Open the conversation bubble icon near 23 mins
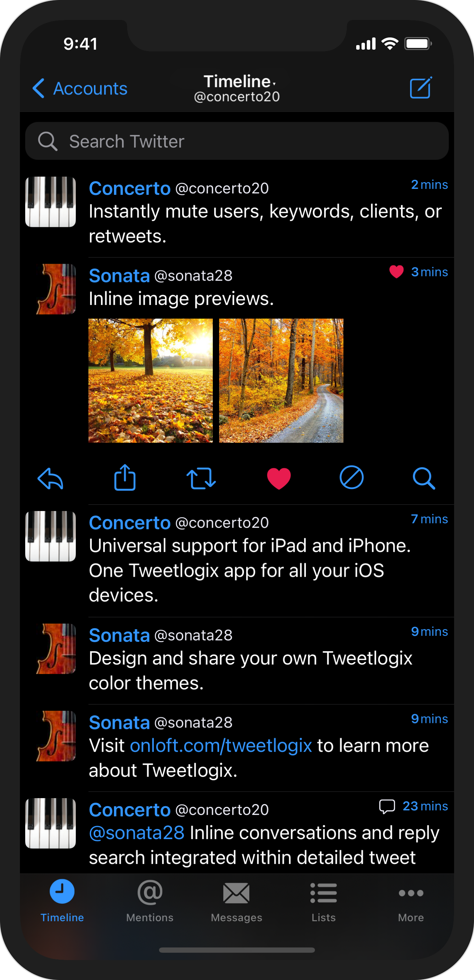The height and width of the screenshot is (980, 474). coord(387,806)
